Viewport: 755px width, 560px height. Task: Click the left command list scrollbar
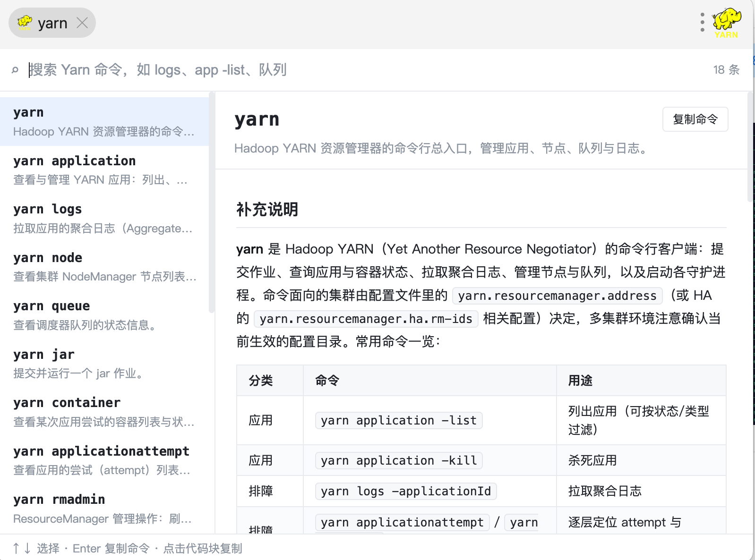click(212, 203)
